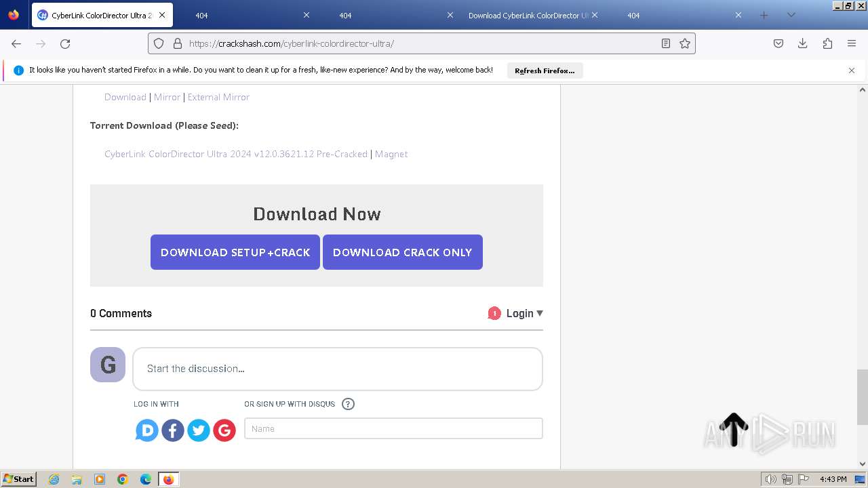The image size is (868, 488).
Task: Open the Action Center flag icon
Action: 804,479
